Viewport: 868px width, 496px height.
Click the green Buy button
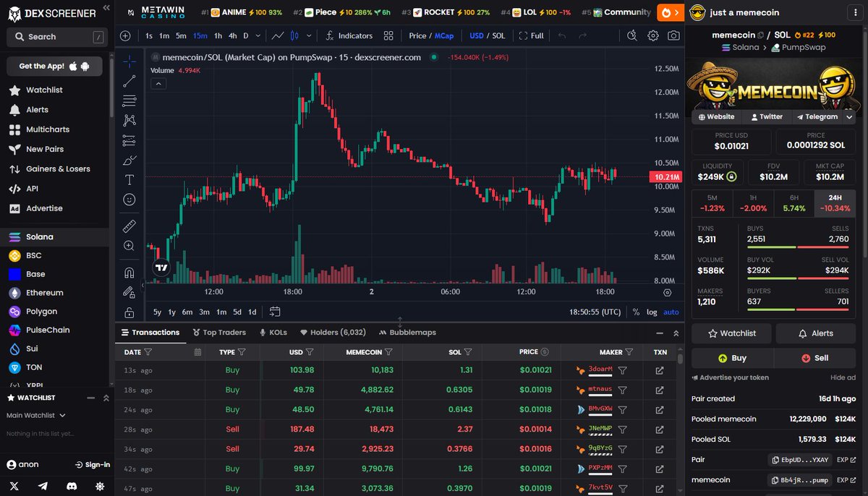click(732, 358)
